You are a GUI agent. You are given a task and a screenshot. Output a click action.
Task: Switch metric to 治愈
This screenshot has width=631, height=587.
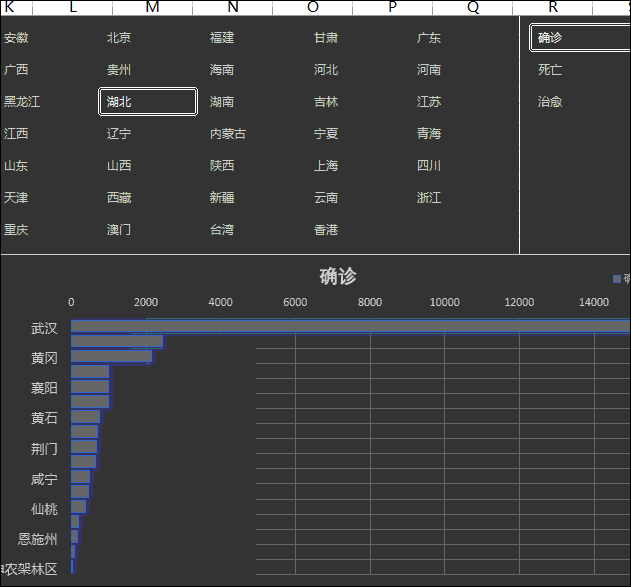click(x=550, y=101)
